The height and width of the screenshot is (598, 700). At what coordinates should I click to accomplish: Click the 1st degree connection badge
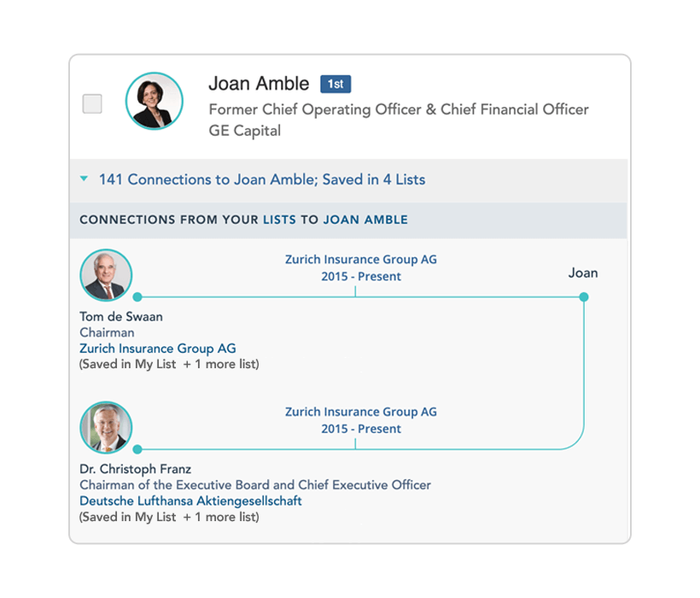point(335,84)
